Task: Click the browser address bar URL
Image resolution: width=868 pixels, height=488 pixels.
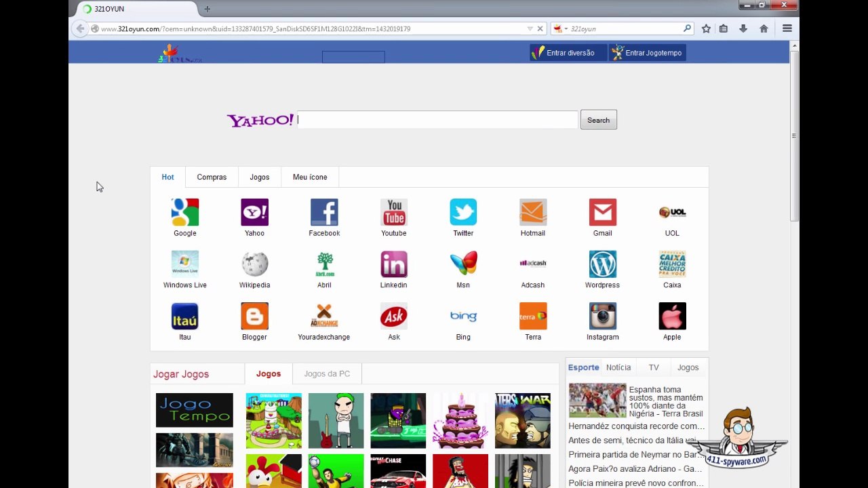Action: (x=256, y=28)
